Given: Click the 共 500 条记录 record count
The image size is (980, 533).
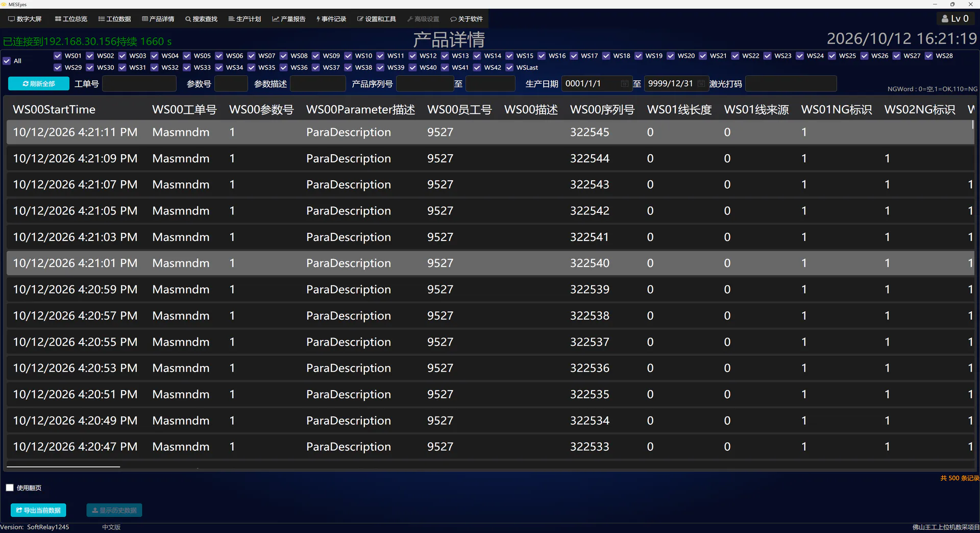Looking at the screenshot, I should (960, 478).
